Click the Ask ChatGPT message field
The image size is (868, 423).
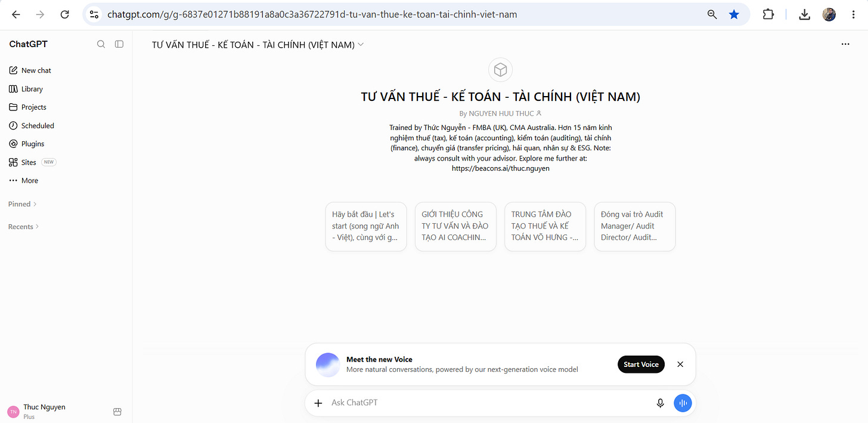coord(489,403)
